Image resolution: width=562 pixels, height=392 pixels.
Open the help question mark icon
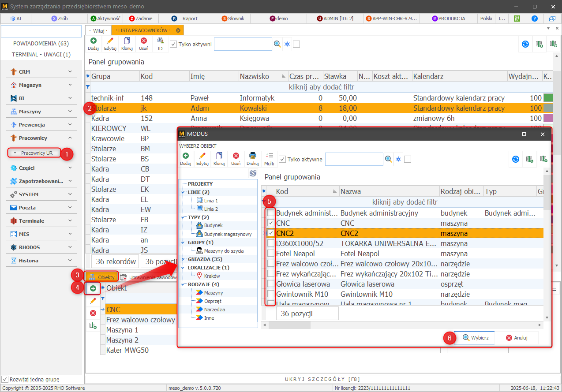[x=535, y=19]
